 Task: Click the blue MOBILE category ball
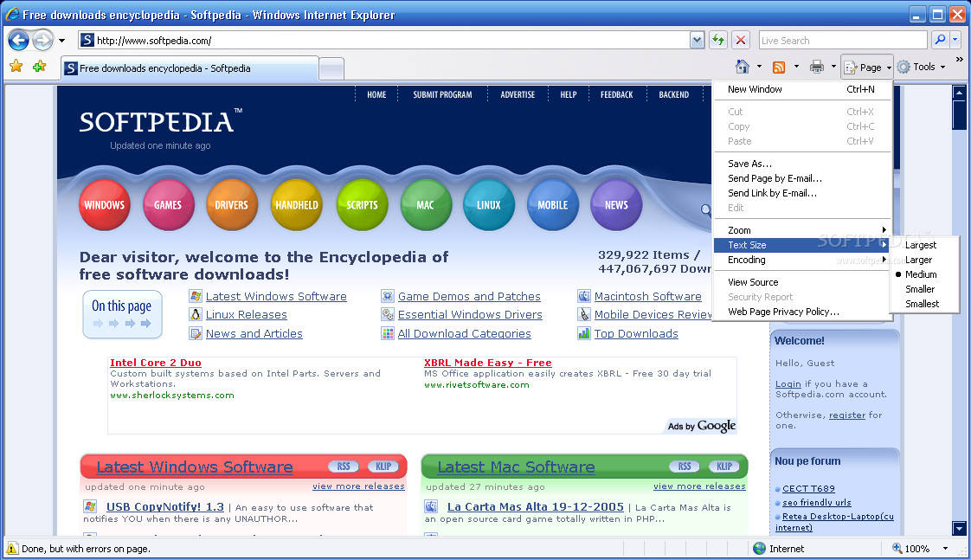[553, 204]
